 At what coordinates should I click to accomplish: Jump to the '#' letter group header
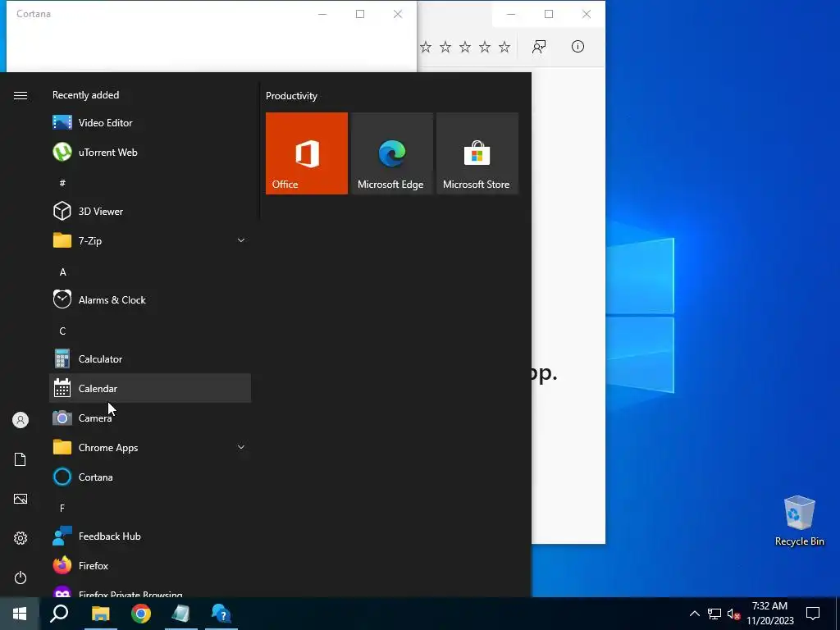click(62, 183)
